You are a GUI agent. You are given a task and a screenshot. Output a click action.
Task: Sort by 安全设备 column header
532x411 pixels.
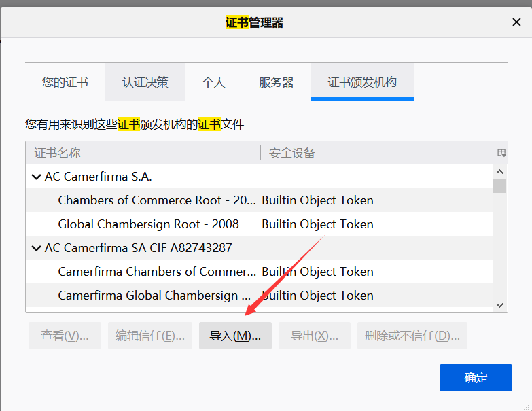point(378,153)
